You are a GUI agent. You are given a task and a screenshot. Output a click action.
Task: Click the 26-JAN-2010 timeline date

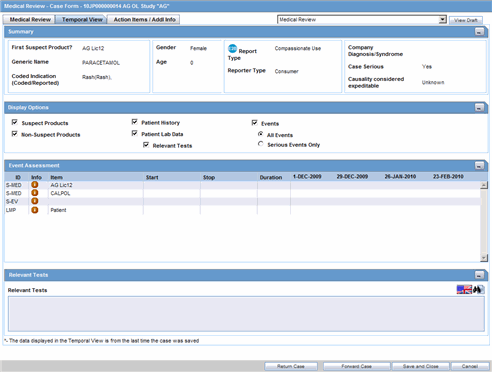pos(400,176)
